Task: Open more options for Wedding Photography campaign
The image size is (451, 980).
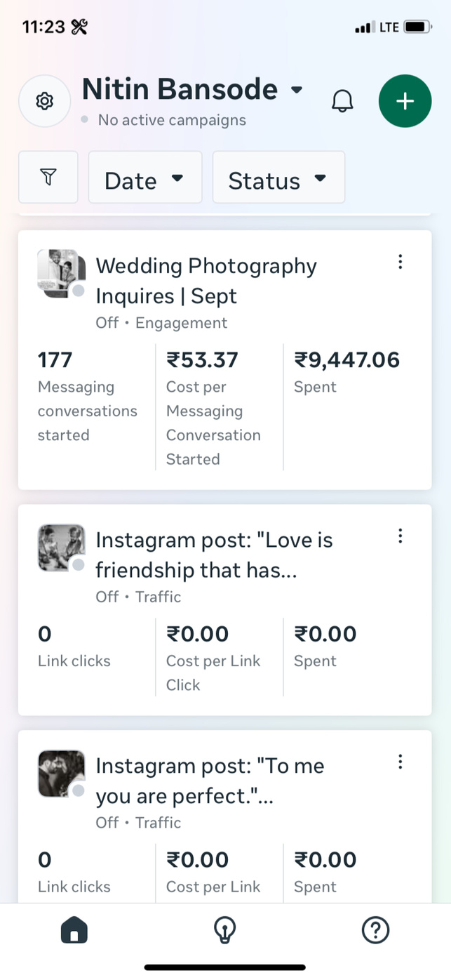Action: click(x=400, y=262)
